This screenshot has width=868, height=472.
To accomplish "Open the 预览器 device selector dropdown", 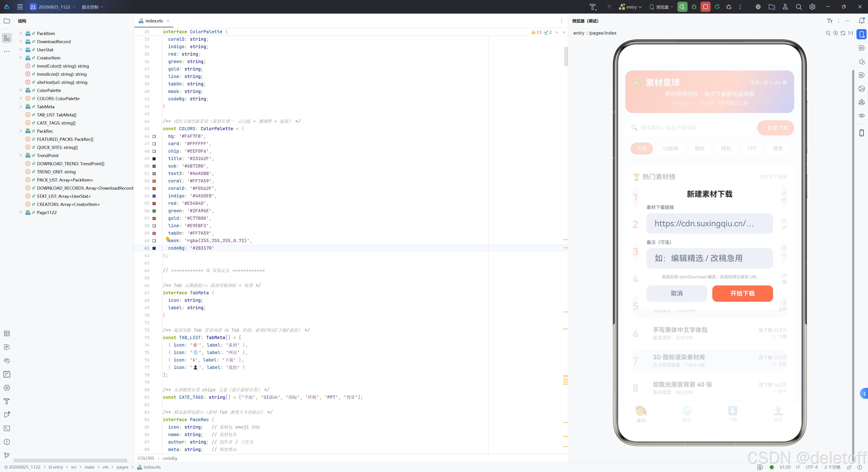I will [661, 7].
